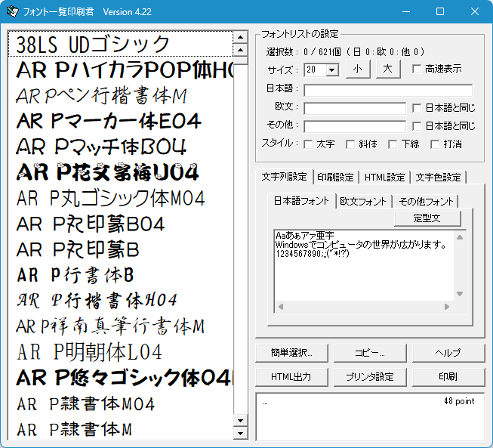Open the HTML設定 tab
This screenshot has width=493, height=448.
384,178
